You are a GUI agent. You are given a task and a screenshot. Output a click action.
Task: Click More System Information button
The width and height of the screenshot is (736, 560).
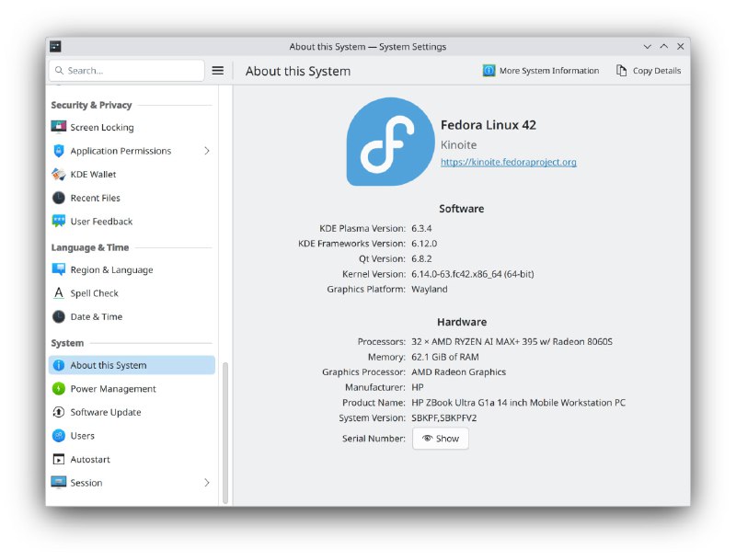(x=541, y=71)
